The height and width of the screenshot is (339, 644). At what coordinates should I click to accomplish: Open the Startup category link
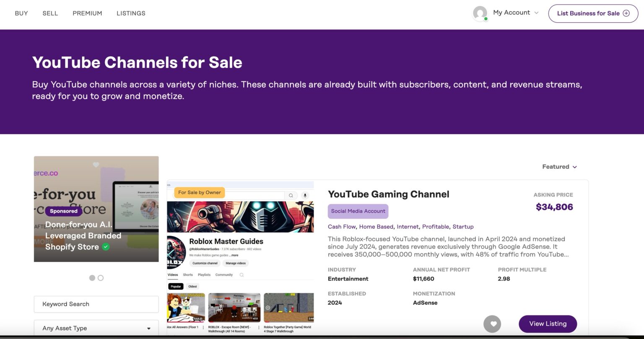pos(463,227)
